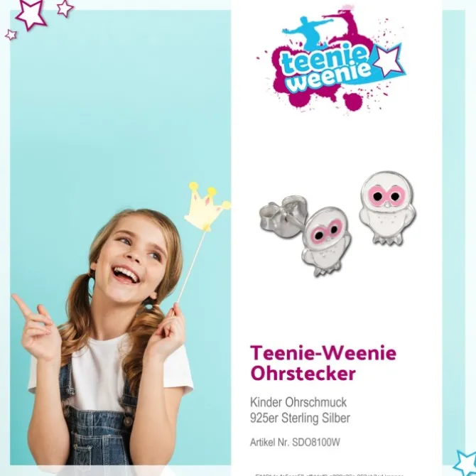The height and width of the screenshot is (476, 476).
Task: Click the small purple star near top edge
Action: coord(65,9)
